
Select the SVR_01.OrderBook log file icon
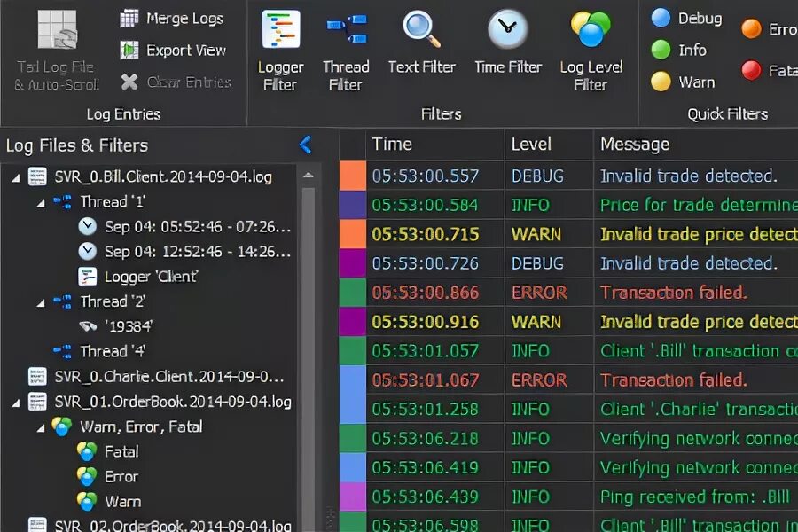click(37, 402)
